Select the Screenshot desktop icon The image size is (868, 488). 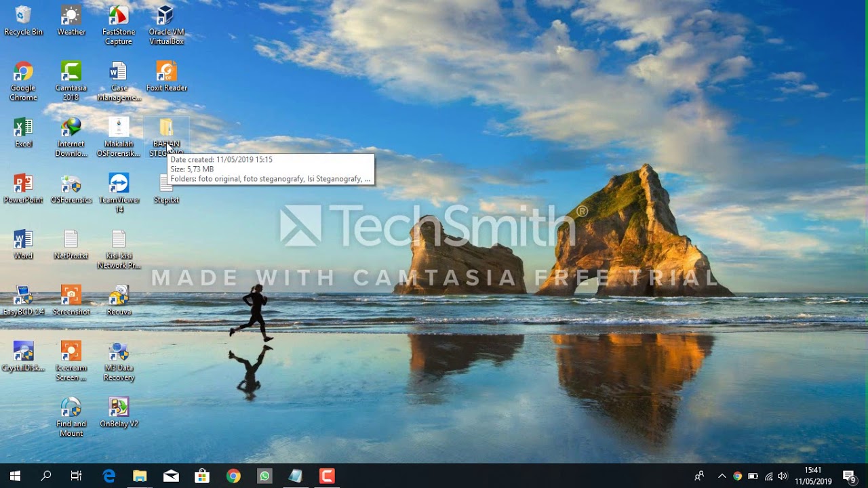[x=71, y=302]
